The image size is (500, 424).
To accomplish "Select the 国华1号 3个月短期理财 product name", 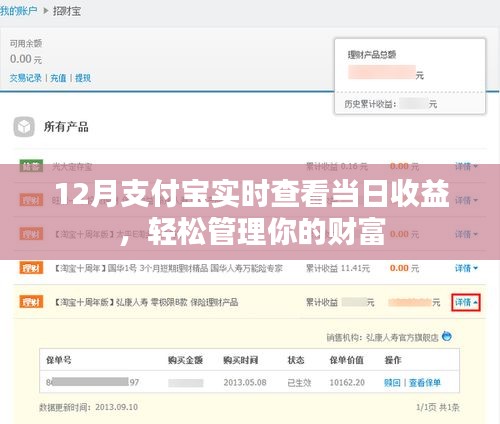I will pyautogui.click(x=168, y=268).
